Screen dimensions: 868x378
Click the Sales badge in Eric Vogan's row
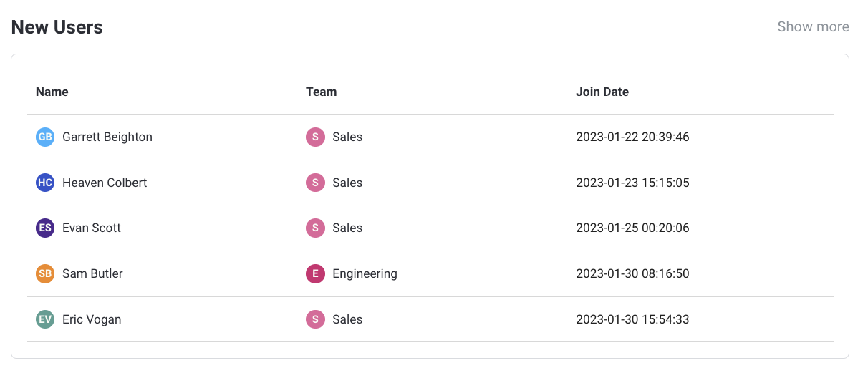click(315, 319)
